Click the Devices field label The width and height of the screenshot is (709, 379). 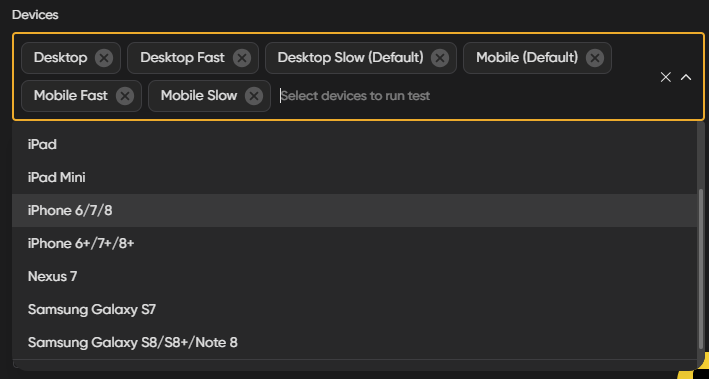tap(35, 15)
